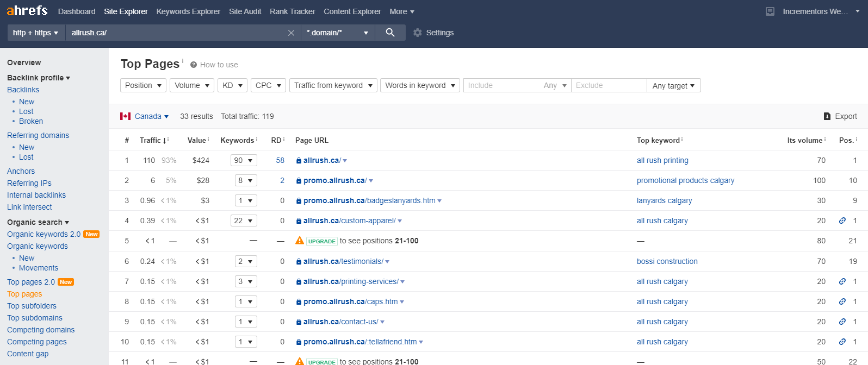Click the Keywords column info icon
This screenshot has height=365, width=868.
click(x=257, y=139)
